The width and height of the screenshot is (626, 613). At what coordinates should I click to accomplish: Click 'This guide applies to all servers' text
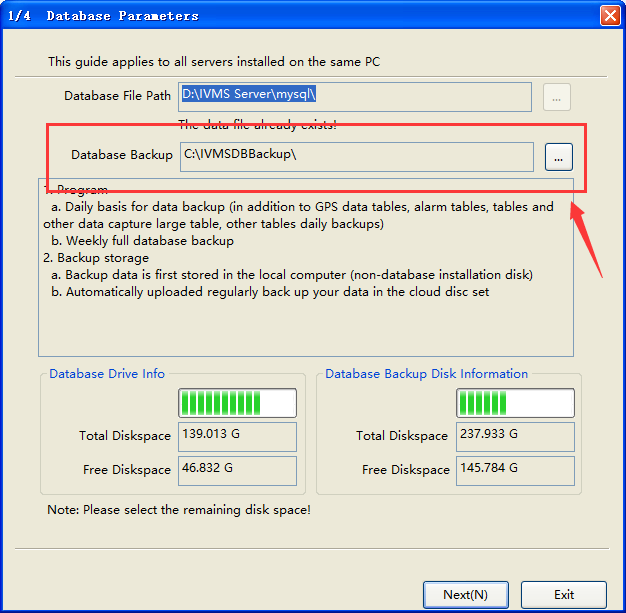pyautogui.click(x=214, y=62)
